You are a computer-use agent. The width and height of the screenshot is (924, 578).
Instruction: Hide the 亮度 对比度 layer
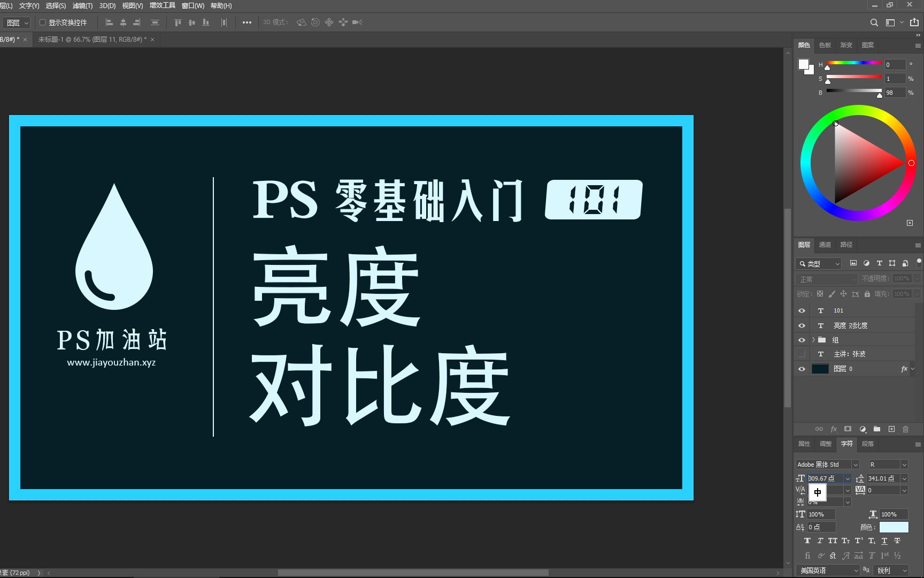pyautogui.click(x=802, y=325)
